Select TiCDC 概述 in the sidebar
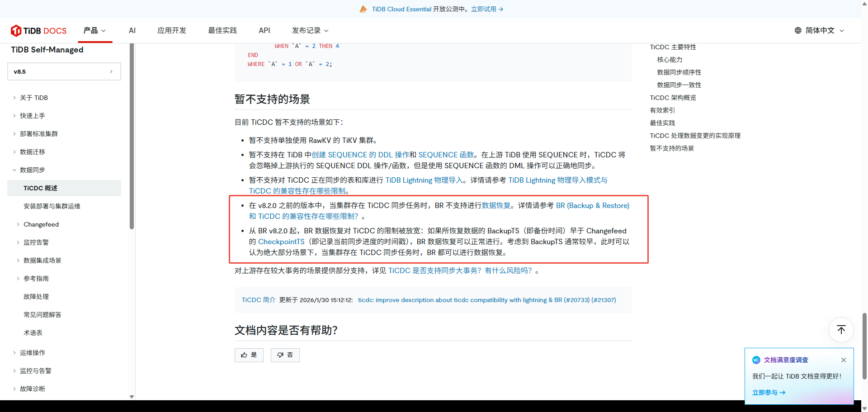This screenshot has width=868, height=412. click(x=64, y=188)
